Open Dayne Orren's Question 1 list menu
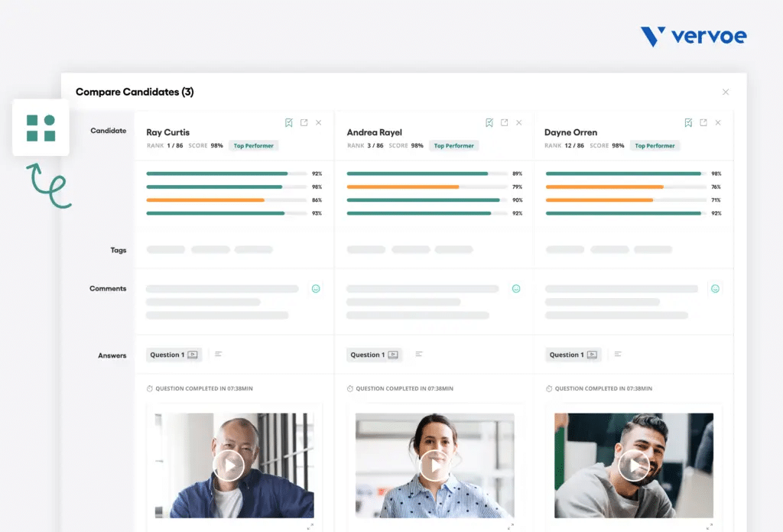Screen dimensions: 783x532 (x=619, y=354)
